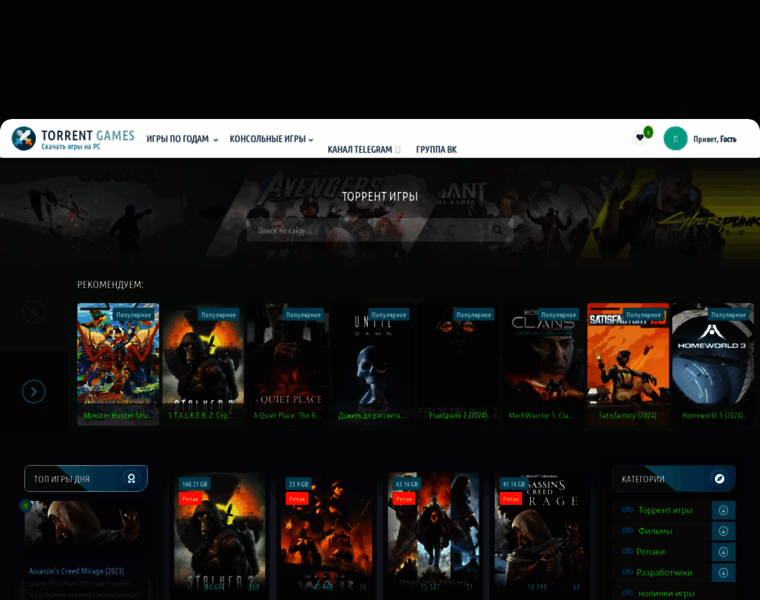The width and height of the screenshot is (760, 600).
Task: Go to next recommended carousel slide
Action: click(x=34, y=392)
